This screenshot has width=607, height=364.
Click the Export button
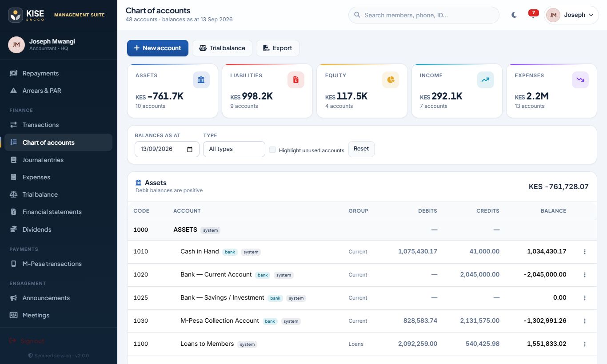click(x=278, y=48)
